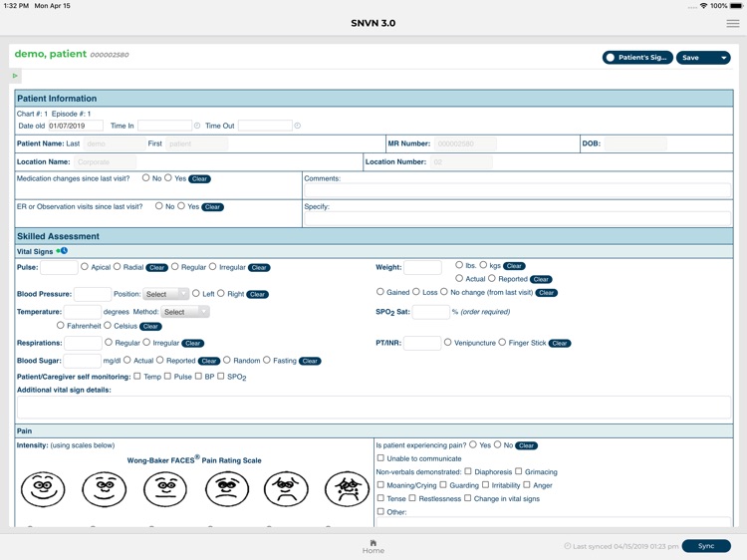Open the hamburger menu icon
Screen dimensions: 747x560
(x=733, y=23)
